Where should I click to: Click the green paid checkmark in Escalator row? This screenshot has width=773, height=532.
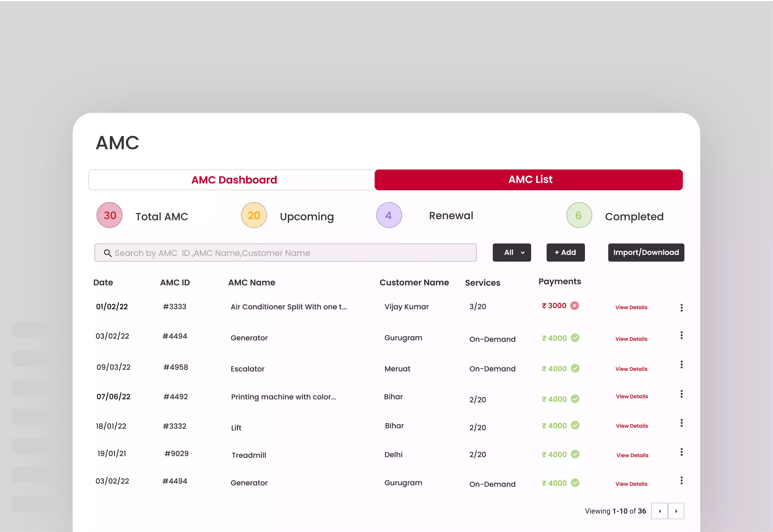(575, 368)
